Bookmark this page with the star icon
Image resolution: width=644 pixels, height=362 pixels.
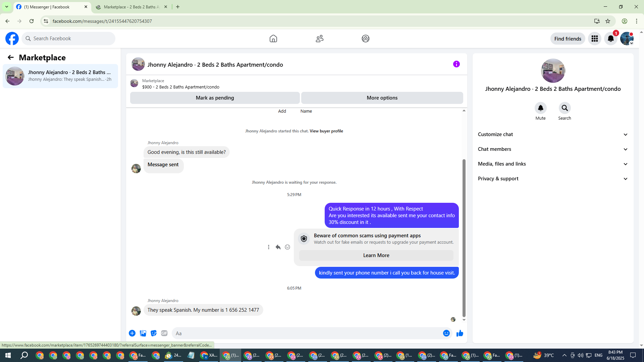click(608, 21)
